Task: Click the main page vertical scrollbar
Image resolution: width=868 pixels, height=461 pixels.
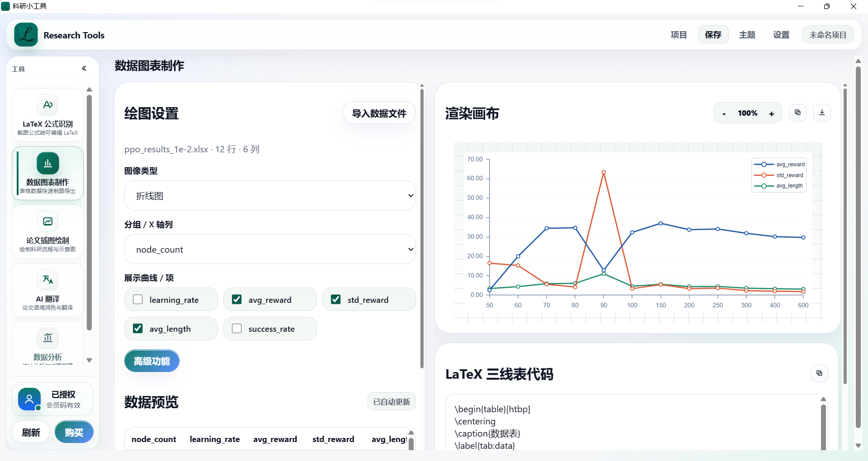Action: pos(858,246)
